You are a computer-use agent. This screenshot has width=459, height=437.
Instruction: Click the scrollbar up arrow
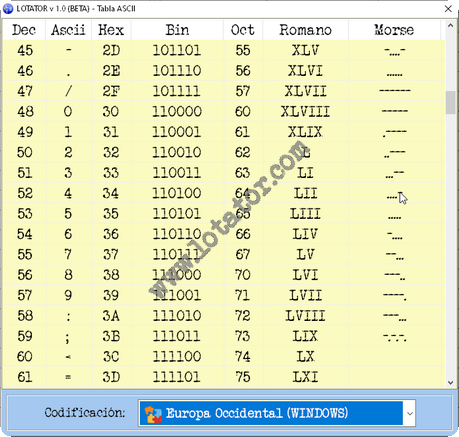click(x=450, y=26)
